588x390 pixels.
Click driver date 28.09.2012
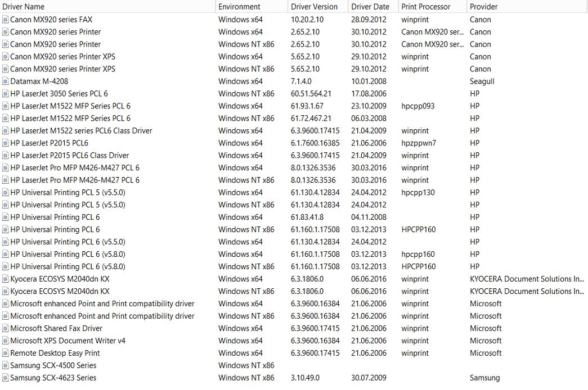pos(369,20)
